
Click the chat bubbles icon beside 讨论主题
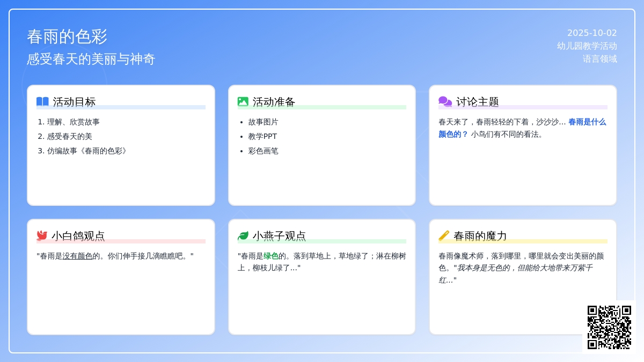coord(445,101)
